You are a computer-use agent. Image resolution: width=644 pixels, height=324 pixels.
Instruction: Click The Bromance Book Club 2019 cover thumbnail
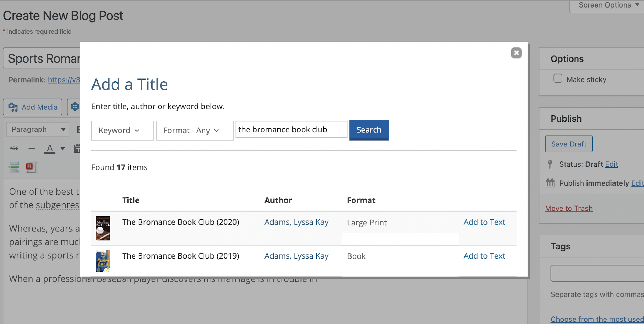click(103, 261)
